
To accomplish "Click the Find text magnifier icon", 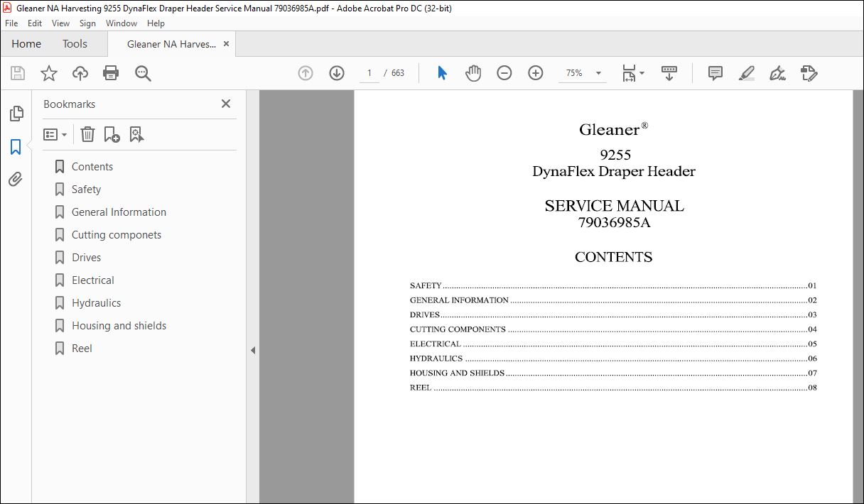I will pos(143,73).
